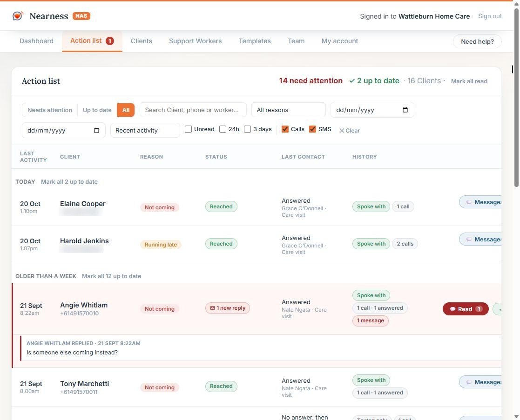
Task: Toggle the 3 days checkbox
Action: point(247,129)
